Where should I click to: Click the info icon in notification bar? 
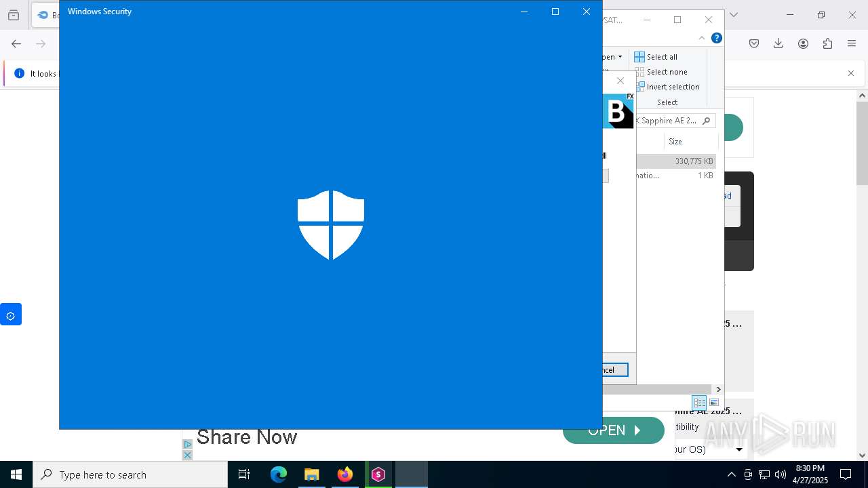click(x=19, y=73)
